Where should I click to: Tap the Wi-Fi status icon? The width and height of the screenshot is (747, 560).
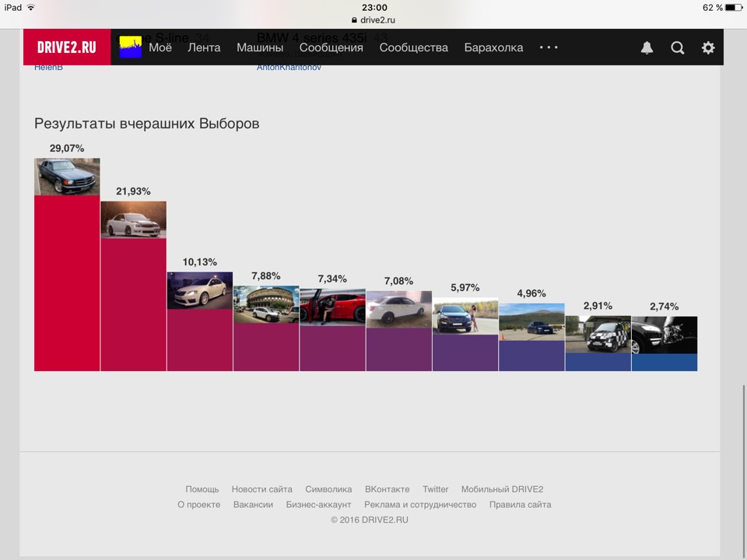pos(31,7)
